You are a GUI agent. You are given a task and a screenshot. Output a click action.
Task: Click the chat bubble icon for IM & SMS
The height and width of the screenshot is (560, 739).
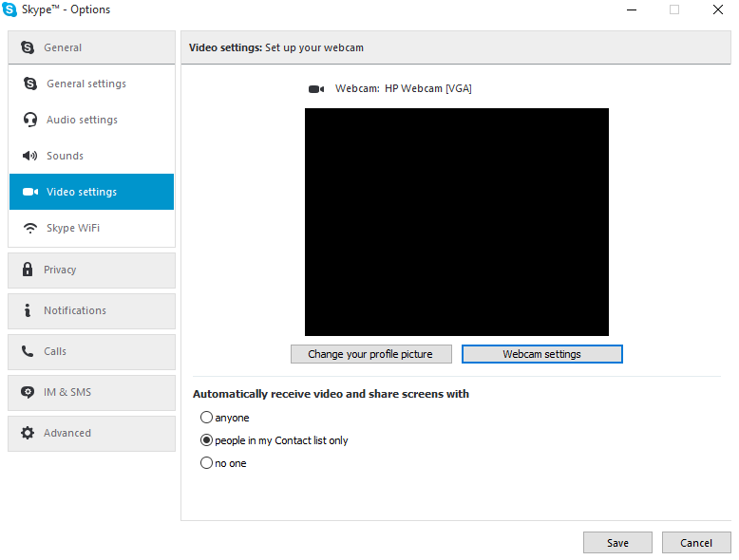(28, 392)
